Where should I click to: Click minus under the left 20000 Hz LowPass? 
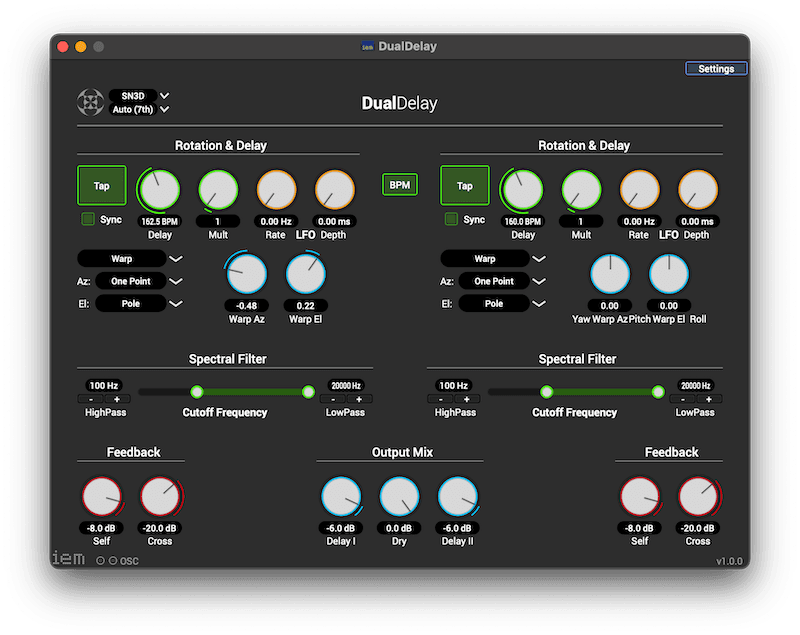pos(333,399)
